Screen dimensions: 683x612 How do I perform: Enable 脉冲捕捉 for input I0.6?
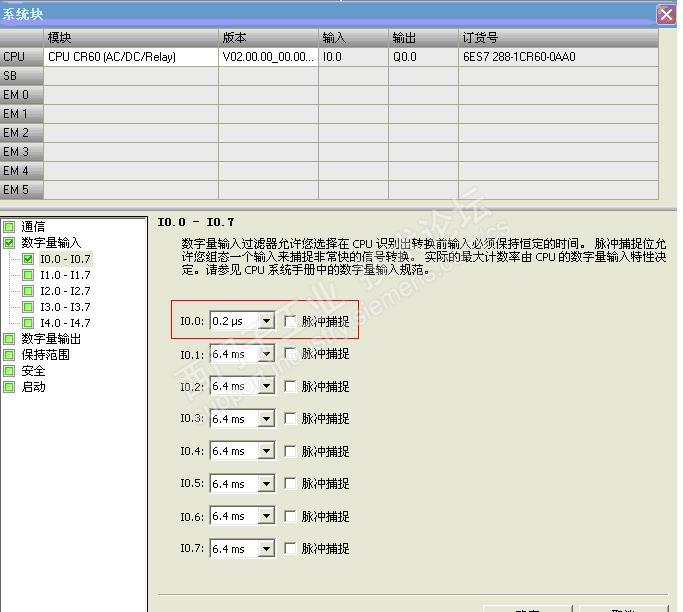click(290, 516)
